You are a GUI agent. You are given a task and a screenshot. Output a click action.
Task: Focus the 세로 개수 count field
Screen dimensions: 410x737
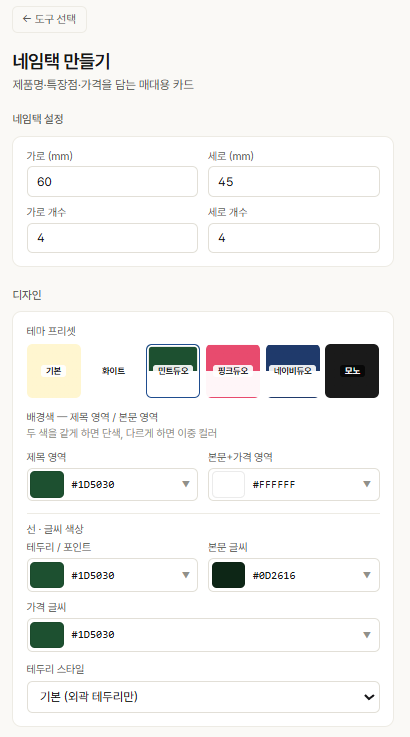point(294,238)
